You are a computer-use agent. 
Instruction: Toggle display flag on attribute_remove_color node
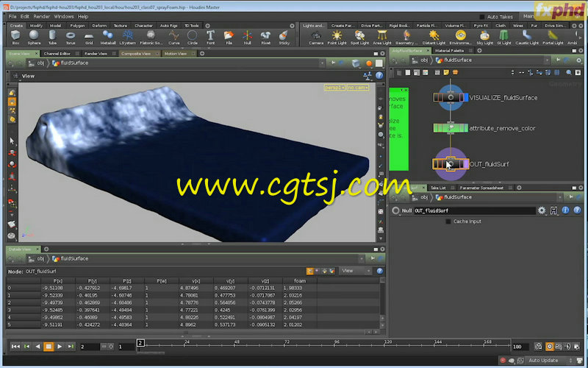466,128
